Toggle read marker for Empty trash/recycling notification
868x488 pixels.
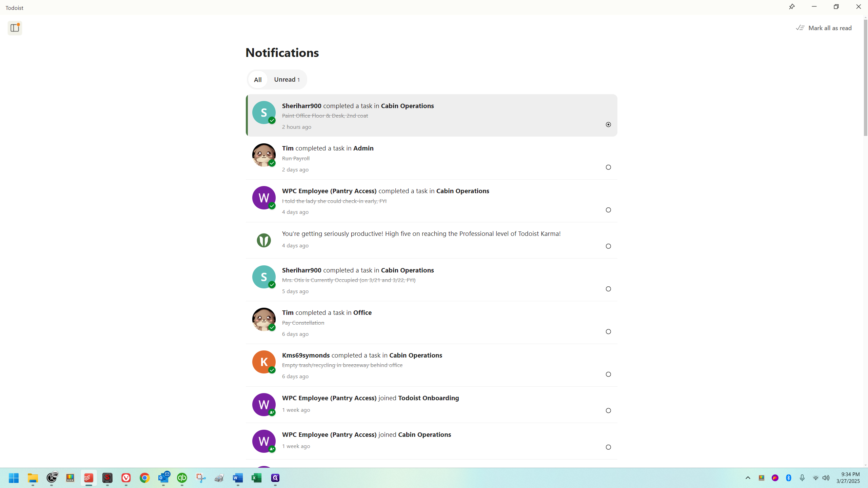[x=608, y=374]
